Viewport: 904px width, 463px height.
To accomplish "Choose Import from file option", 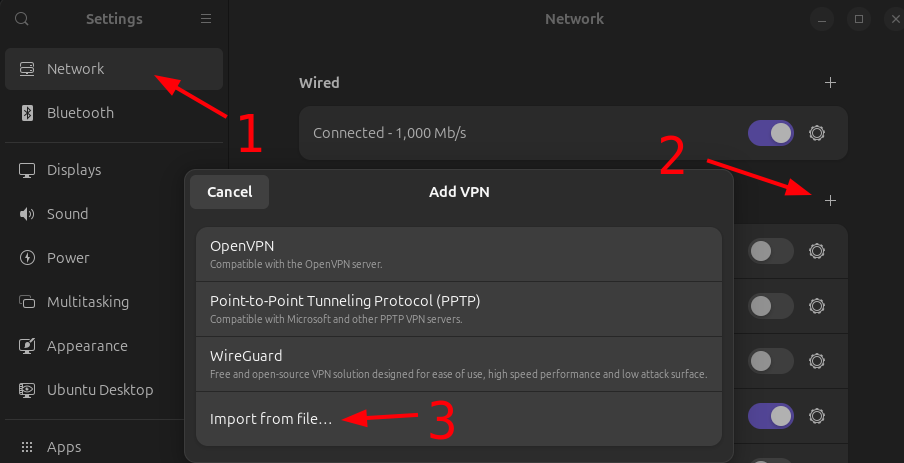I will [x=270, y=419].
